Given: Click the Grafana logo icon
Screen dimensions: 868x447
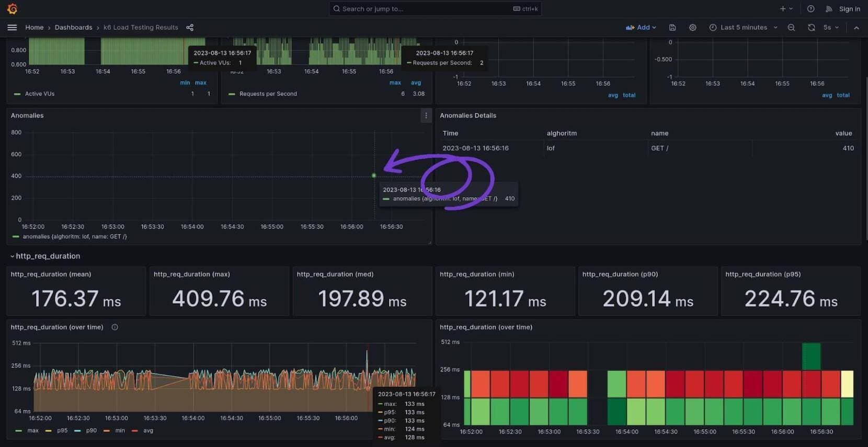Looking at the screenshot, I should (12, 9).
